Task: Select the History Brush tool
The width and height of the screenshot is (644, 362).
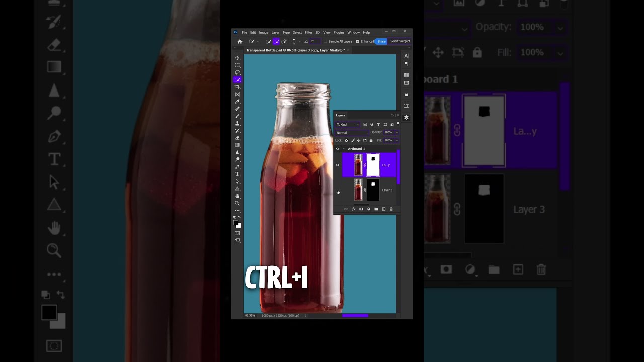Action: click(237, 131)
